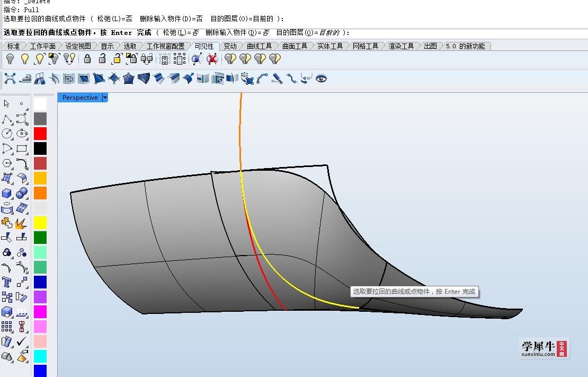
Task: Open the 实体工具 tab
Action: click(330, 46)
